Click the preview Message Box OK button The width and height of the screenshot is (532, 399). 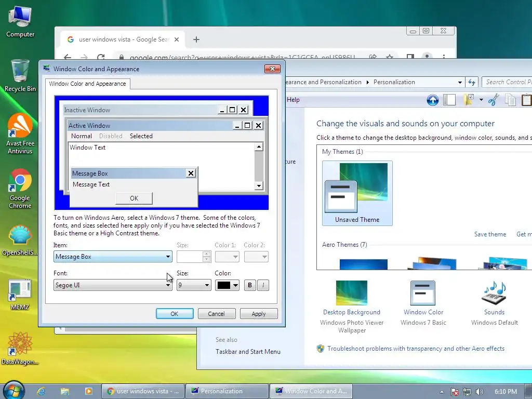point(134,198)
